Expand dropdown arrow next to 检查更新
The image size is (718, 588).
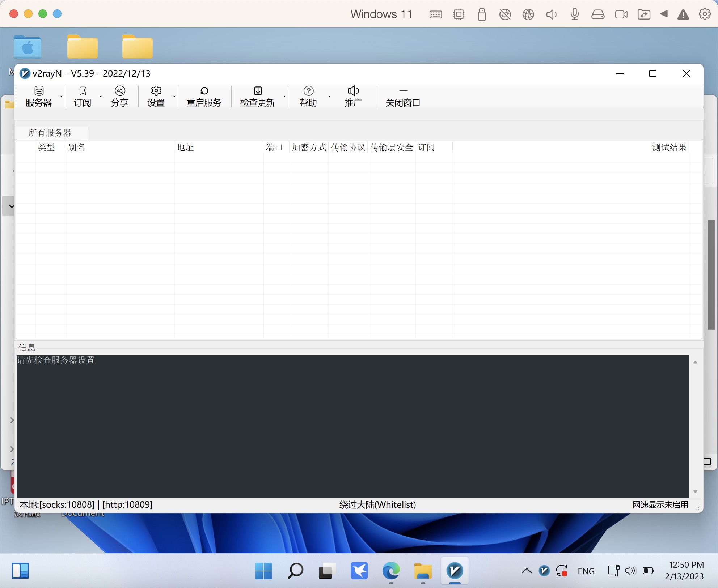point(284,97)
